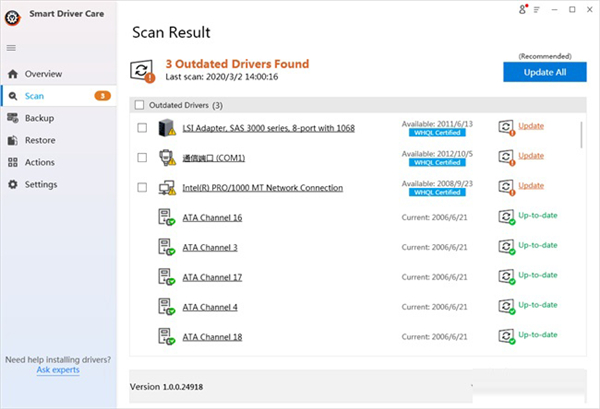Click the Intel network adapter device icon
600x409 pixels.
point(167,187)
